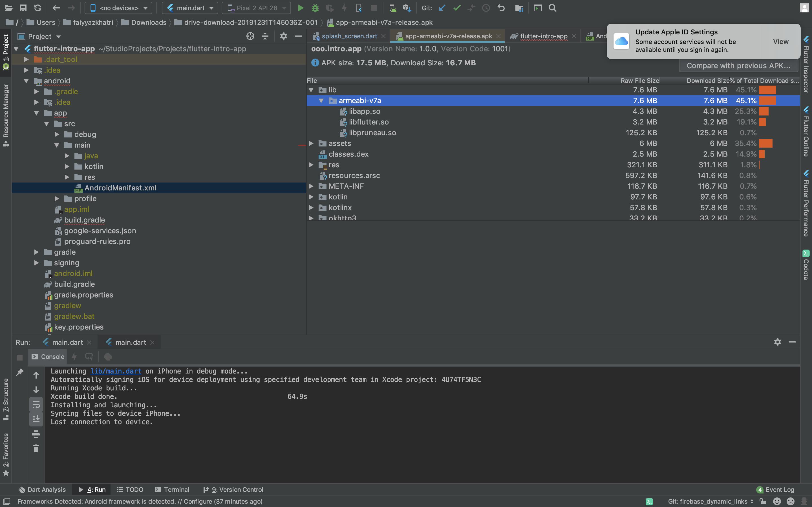Image resolution: width=812 pixels, height=507 pixels.
Task: Run the main.dart app with Run button
Action: click(301, 8)
